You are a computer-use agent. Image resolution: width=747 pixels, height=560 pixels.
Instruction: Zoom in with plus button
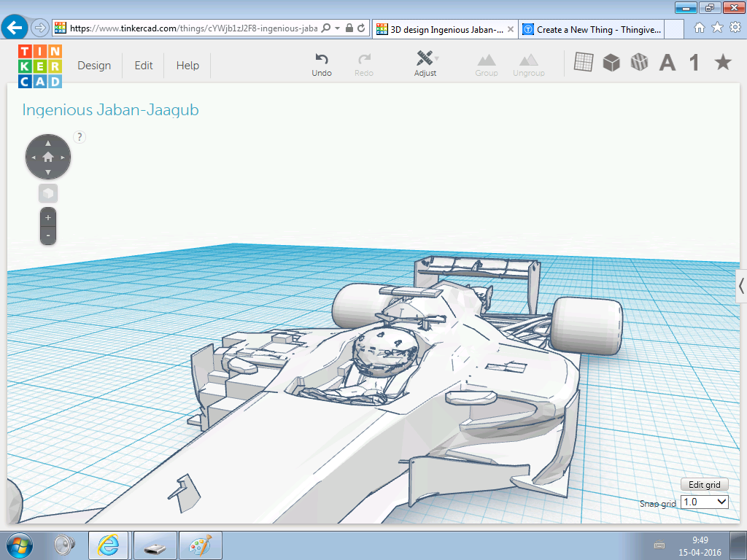(x=48, y=217)
